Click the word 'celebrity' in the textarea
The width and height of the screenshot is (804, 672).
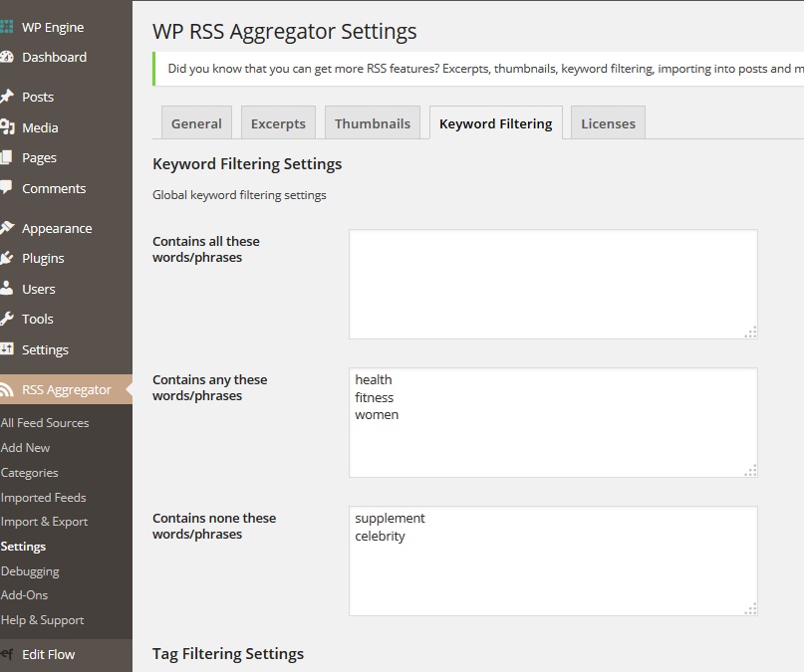[x=380, y=537]
